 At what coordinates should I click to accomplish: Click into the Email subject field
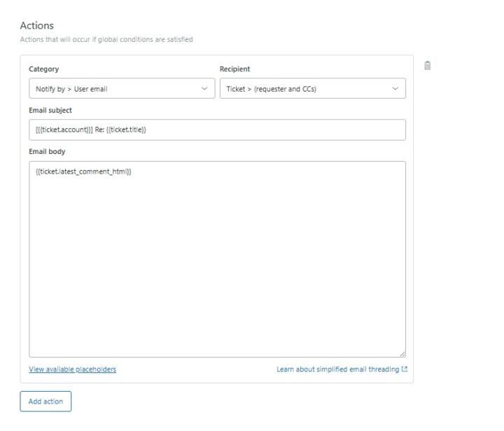[x=217, y=129]
